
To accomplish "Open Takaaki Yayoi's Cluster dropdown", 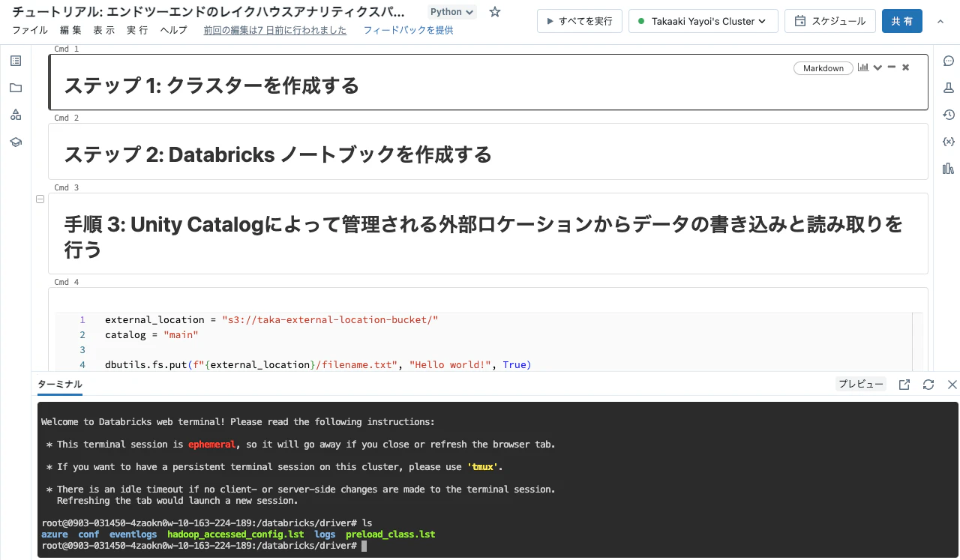I will pyautogui.click(x=703, y=21).
